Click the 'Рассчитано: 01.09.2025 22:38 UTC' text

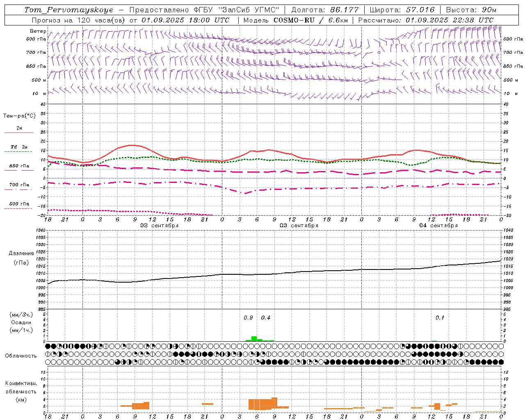(426, 20)
